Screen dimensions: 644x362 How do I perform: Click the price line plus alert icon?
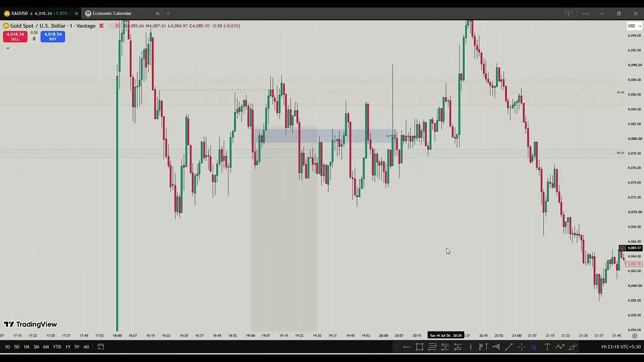point(622,248)
